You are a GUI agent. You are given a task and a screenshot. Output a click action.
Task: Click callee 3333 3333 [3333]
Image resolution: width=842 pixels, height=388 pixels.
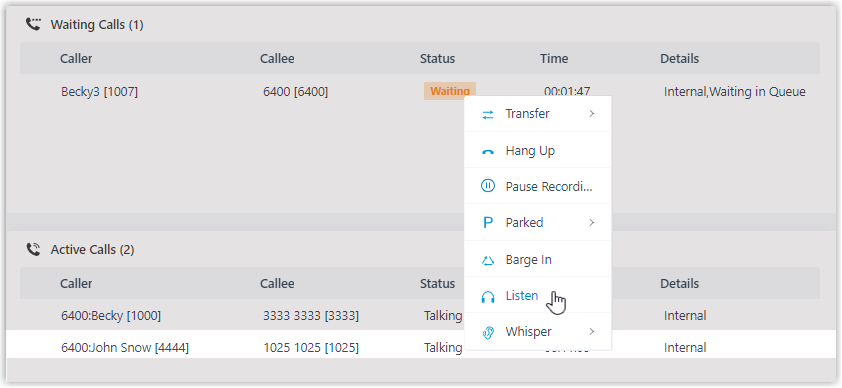(311, 316)
